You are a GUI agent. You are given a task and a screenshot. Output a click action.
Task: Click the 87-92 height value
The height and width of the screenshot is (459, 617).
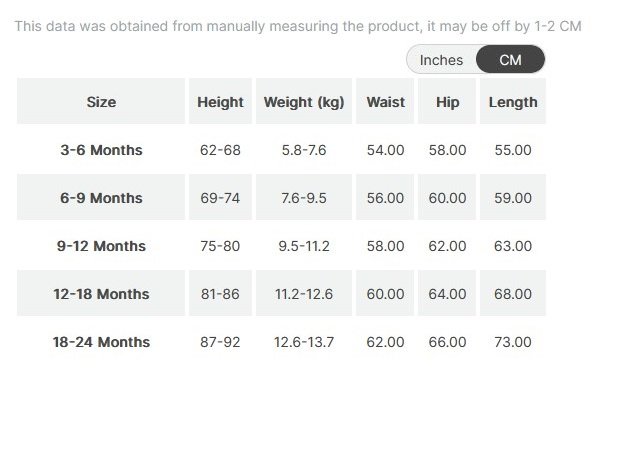coord(220,342)
